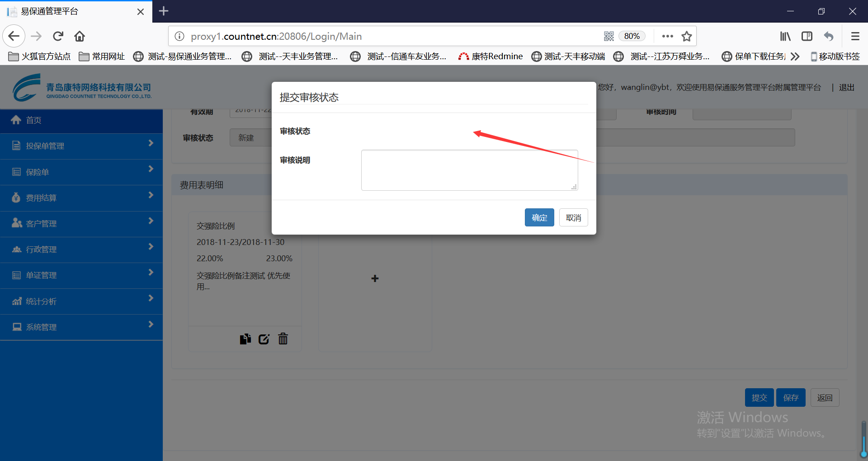Open the 康特Redmine bookmark
Screen dimensions: 868x461
coord(491,56)
